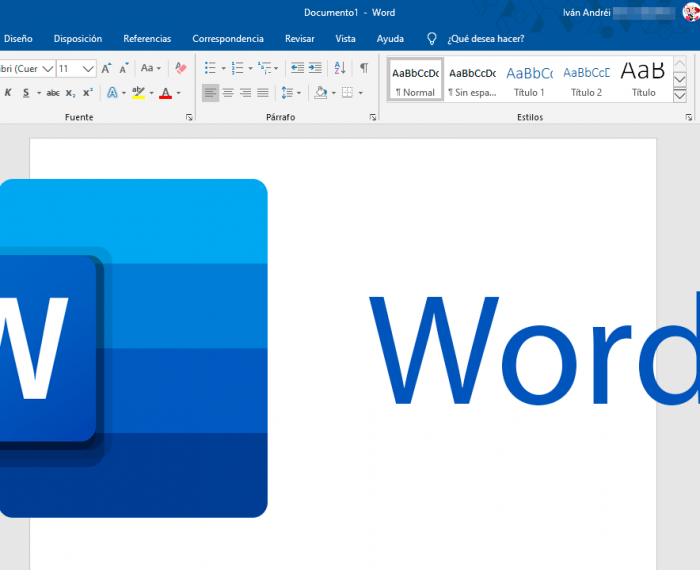Expand the full styles gallery

[679, 96]
